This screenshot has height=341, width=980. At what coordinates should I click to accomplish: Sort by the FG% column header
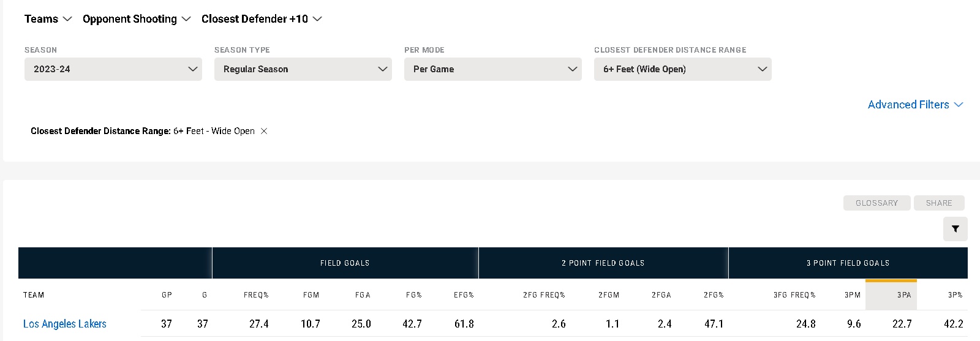point(413,295)
